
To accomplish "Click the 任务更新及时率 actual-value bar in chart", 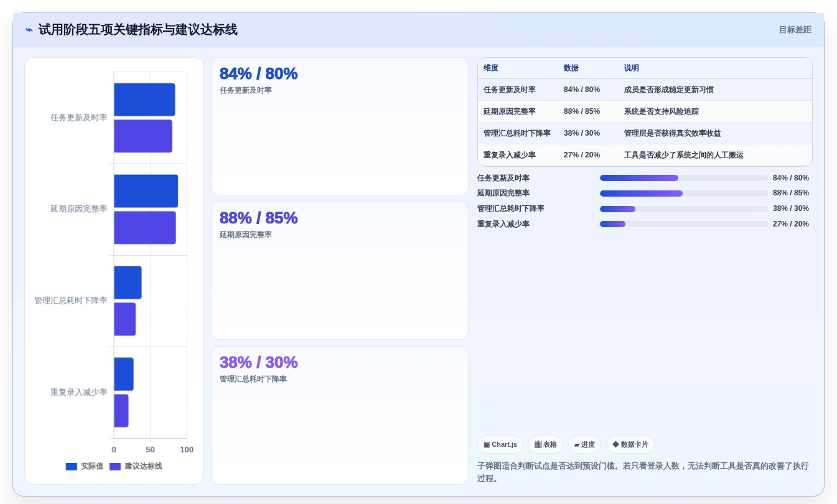I will pos(144,100).
